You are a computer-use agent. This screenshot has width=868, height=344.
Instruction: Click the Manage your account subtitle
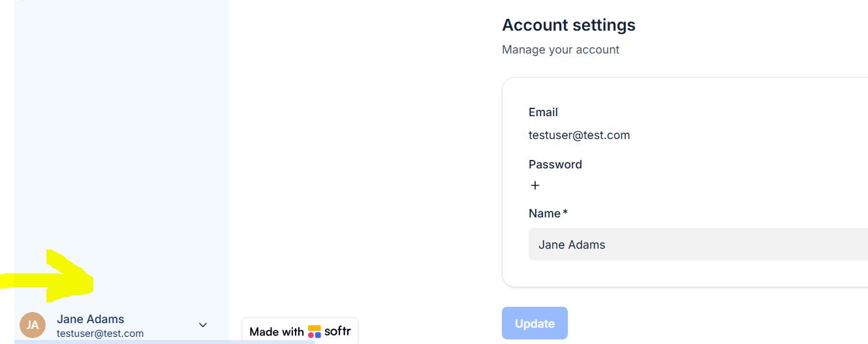(x=561, y=50)
